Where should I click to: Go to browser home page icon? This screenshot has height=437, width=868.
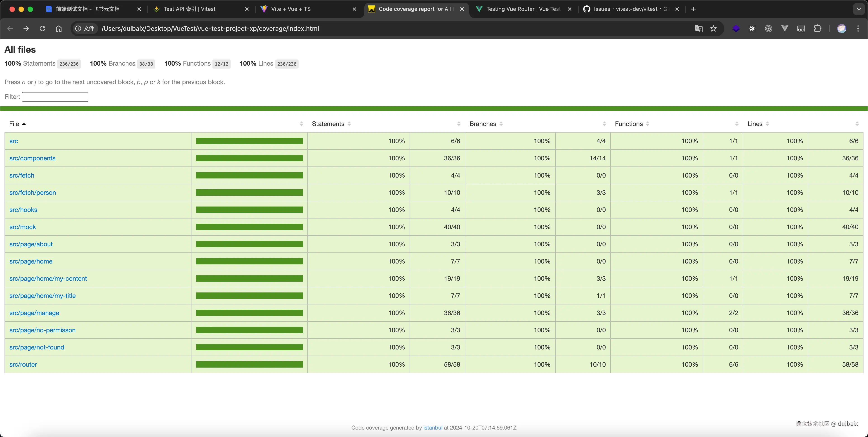coord(59,29)
